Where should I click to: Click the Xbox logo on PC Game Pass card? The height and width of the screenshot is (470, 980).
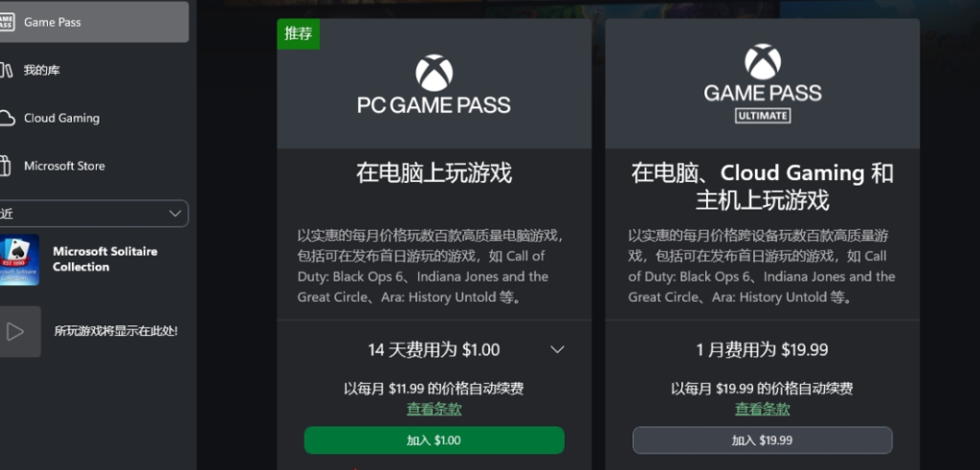[x=434, y=73]
